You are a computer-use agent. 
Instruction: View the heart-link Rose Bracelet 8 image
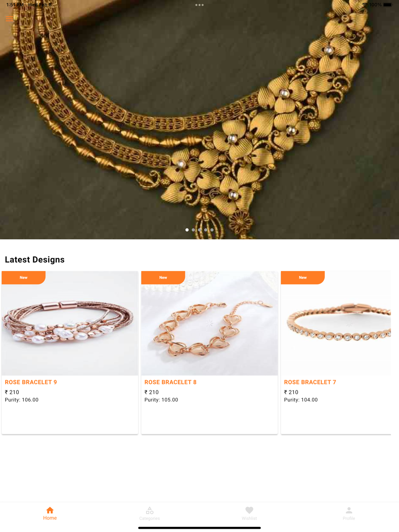209,323
